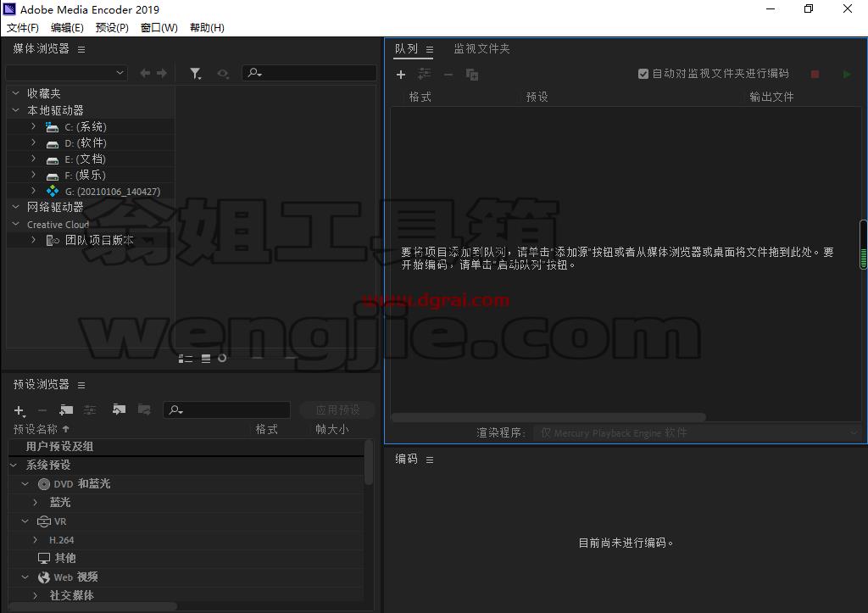Expand the F: (娱乐) drive
The image size is (868, 613).
(x=33, y=175)
